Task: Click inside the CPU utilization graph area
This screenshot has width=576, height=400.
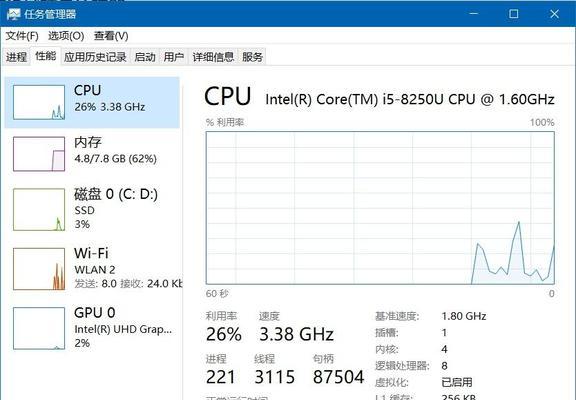Action: 380,208
